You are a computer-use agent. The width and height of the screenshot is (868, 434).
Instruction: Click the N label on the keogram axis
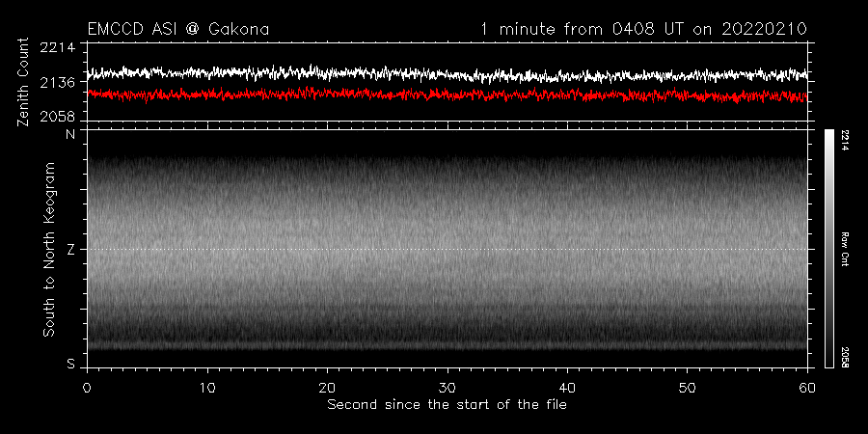70,135
